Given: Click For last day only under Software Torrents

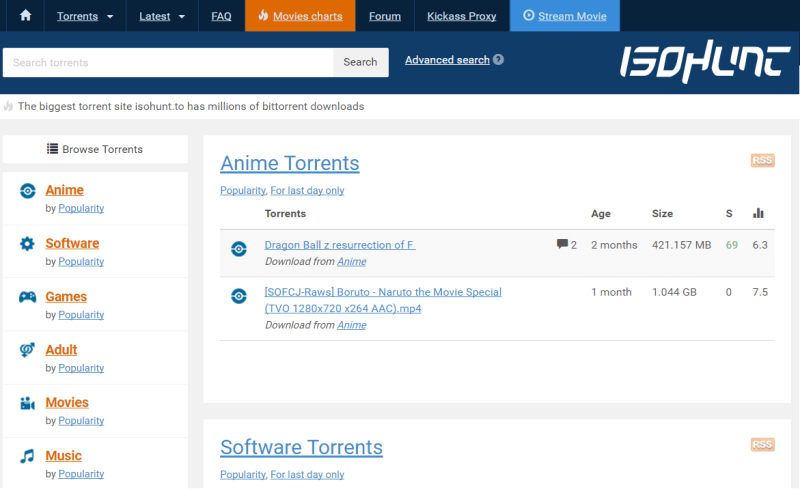Looking at the screenshot, I should pyautogui.click(x=307, y=475).
